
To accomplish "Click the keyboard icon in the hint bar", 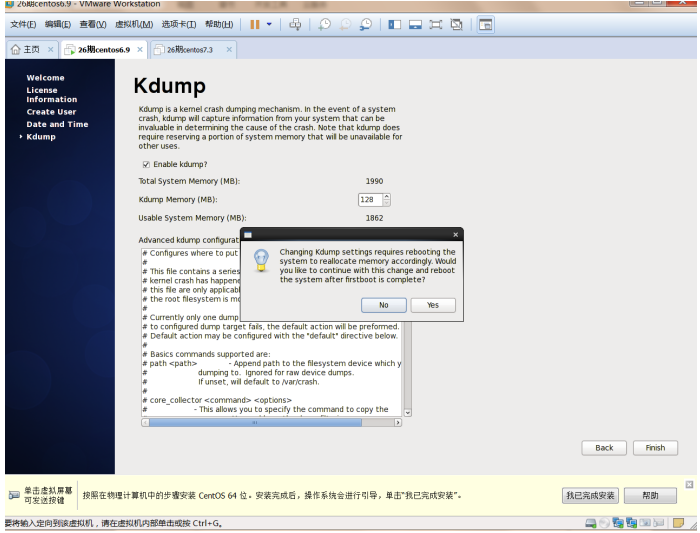I will [x=14, y=496].
